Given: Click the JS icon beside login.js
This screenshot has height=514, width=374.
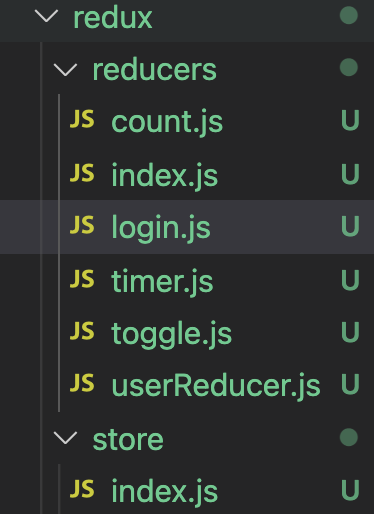Looking at the screenshot, I should [x=82, y=225].
